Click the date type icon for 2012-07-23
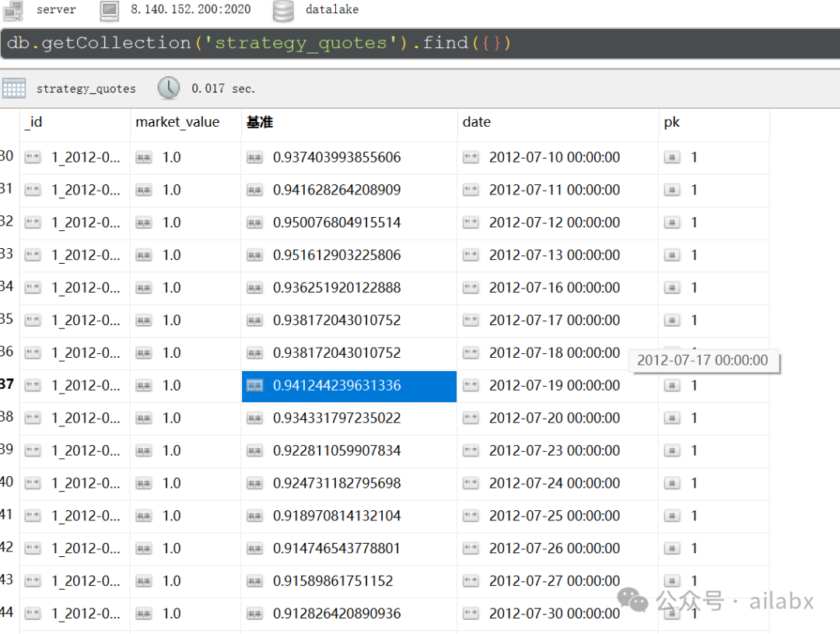 (471, 450)
